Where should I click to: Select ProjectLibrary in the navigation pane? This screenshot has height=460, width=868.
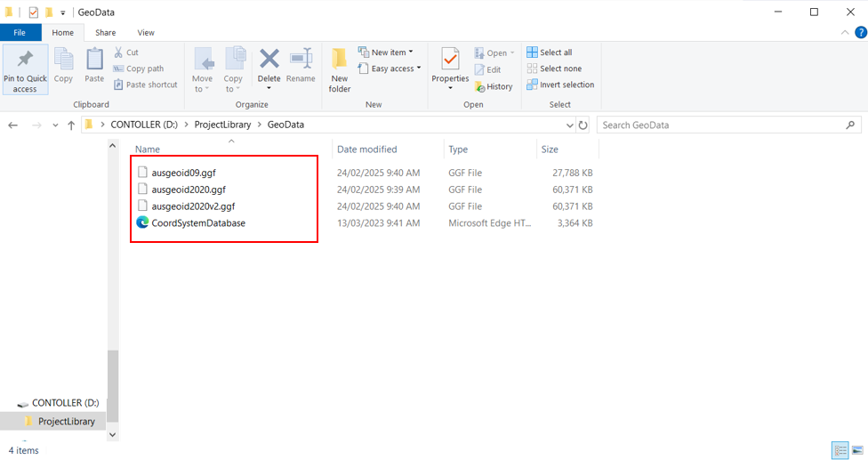pyautogui.click(x=67, y=421)
